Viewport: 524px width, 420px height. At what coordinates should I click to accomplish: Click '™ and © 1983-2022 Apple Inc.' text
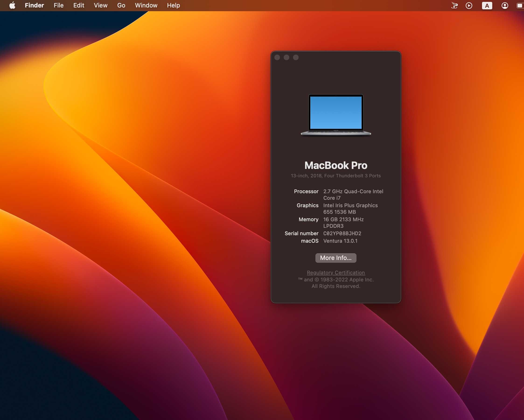[x=336, y=280]
